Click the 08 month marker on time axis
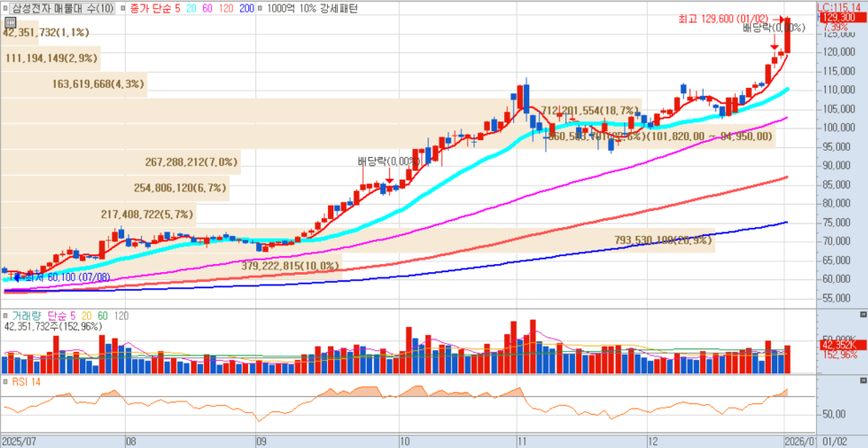This screenshot has height=448, width=868. pyautogui.click(x=132, y=443)
